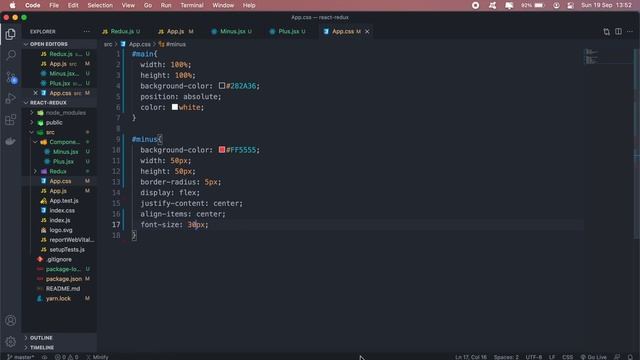Open the Extensions view
Viewport: 640px width, 360px height.
[11, 120]
